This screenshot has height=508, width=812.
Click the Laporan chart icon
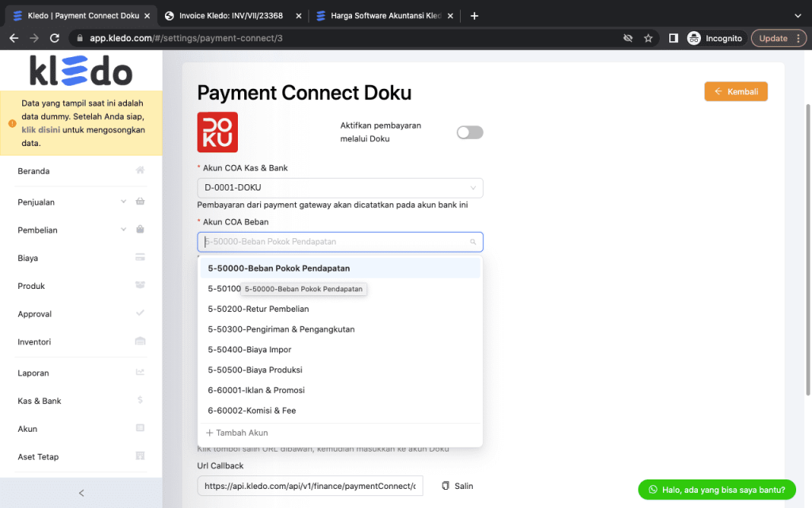(140, 373)
